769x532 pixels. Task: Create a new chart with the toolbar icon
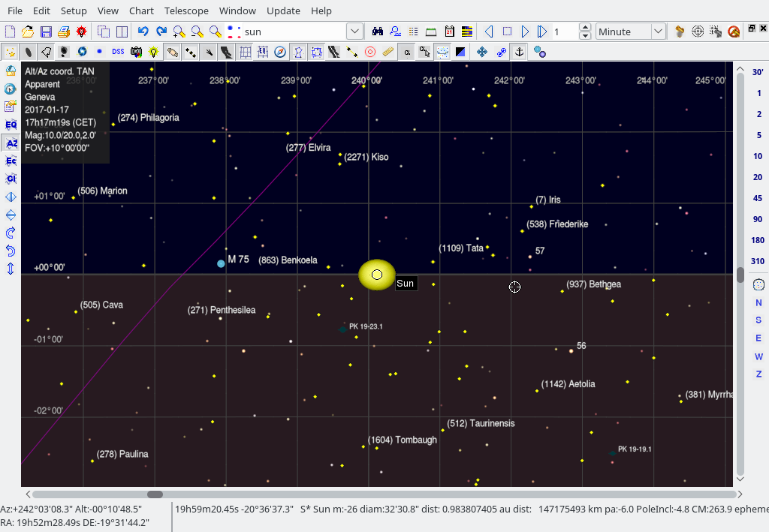(x=10, y=32)
